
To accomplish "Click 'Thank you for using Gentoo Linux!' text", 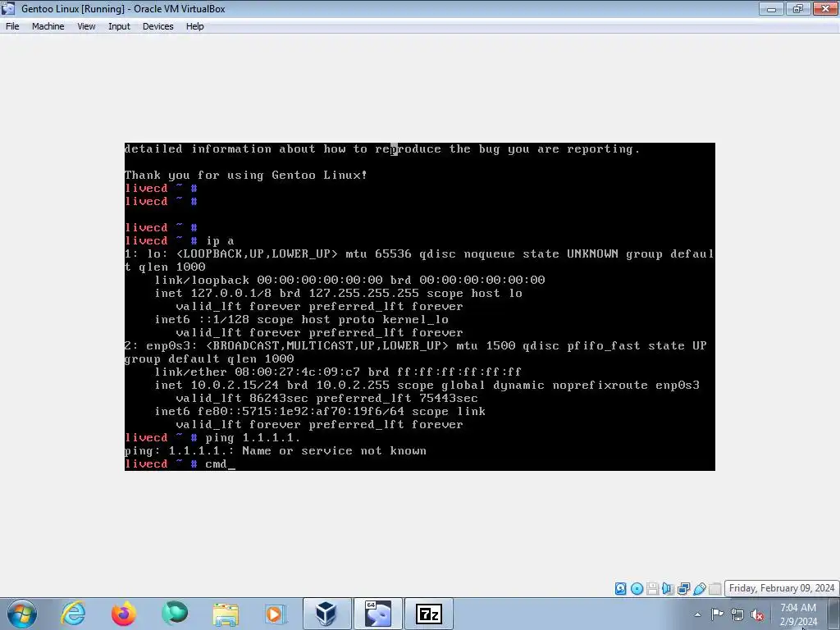I will (x=246, y=176).
